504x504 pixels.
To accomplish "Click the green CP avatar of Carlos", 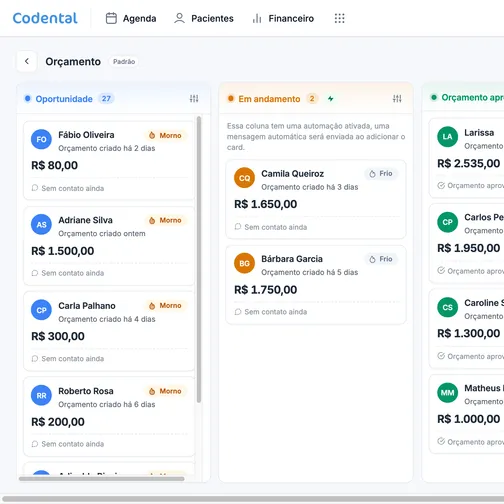I will click(x=447, y=222).
